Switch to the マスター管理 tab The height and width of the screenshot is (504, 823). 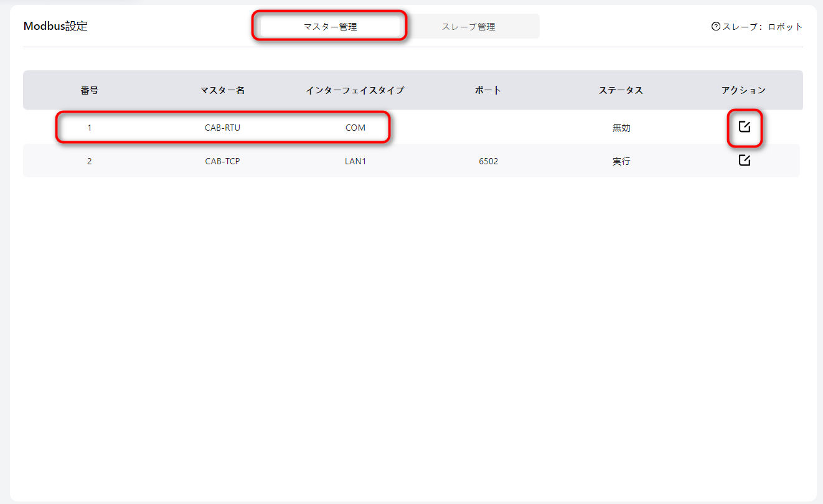coord(330,27)
